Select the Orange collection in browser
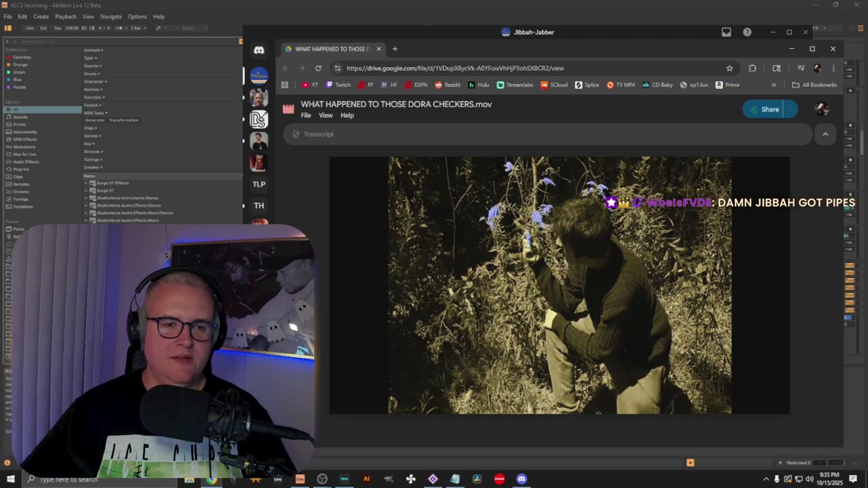Screen dimensions: 868x488 tap(20, 64)
